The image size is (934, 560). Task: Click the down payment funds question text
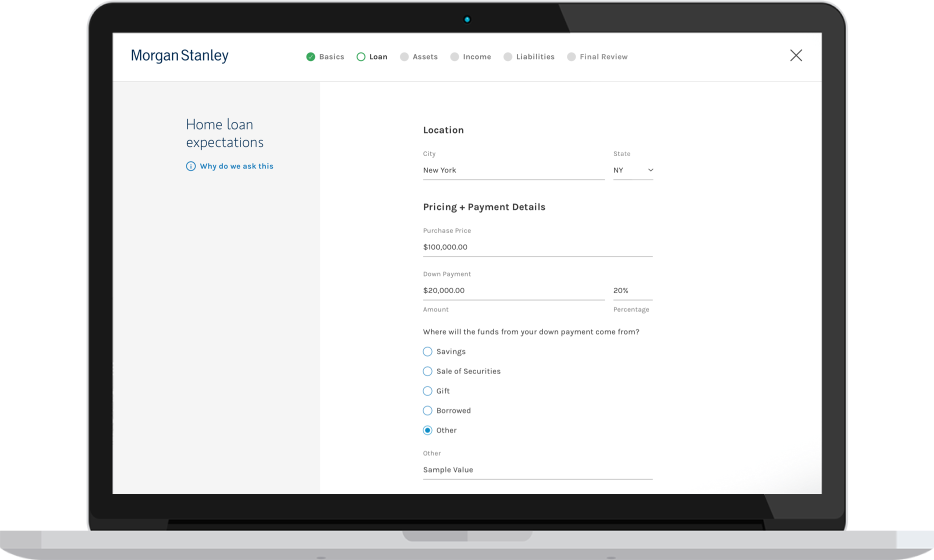tap(531, 332)
